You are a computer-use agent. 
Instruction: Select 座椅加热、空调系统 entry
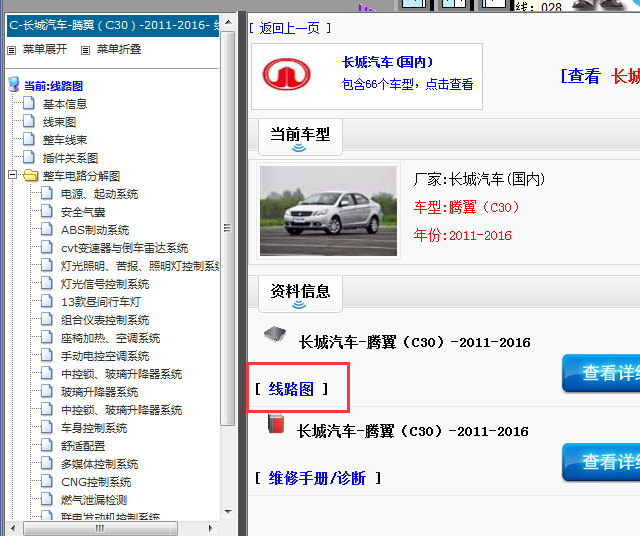pyautogui.click(x=111, y=338)
